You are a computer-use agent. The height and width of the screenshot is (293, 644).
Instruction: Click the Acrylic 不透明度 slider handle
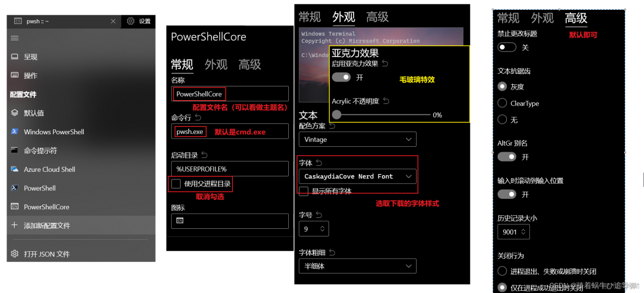click(336, 115)
